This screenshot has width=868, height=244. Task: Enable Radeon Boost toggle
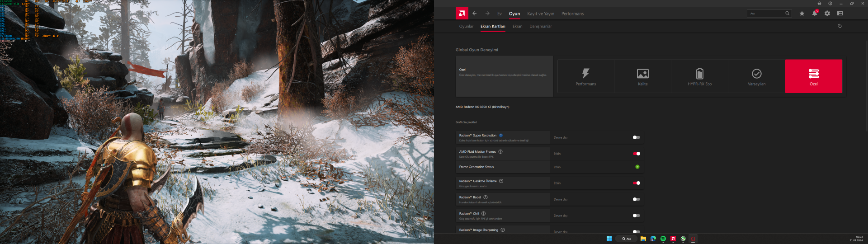pos(637,199)
